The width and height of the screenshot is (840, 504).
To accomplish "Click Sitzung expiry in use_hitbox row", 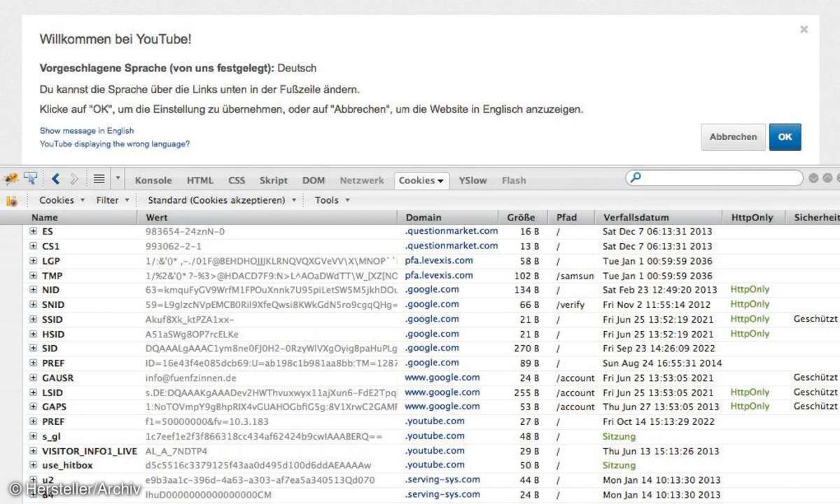I will [619, 465].
